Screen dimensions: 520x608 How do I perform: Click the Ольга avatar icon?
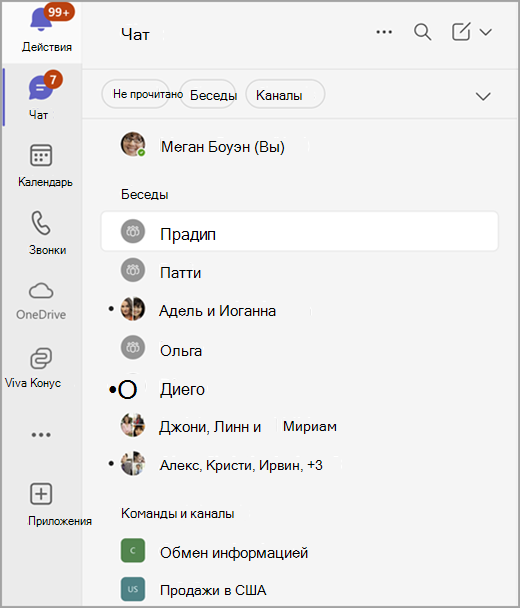[x=133, y=347]
